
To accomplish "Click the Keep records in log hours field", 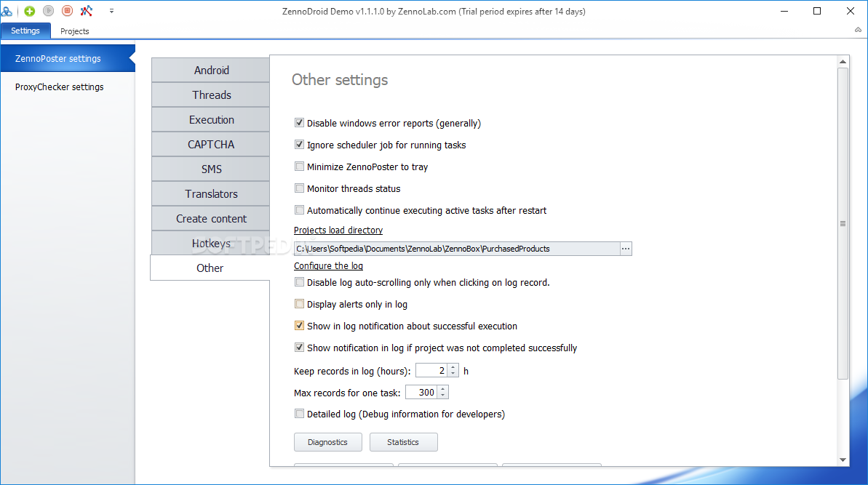I will coord(431,371).
